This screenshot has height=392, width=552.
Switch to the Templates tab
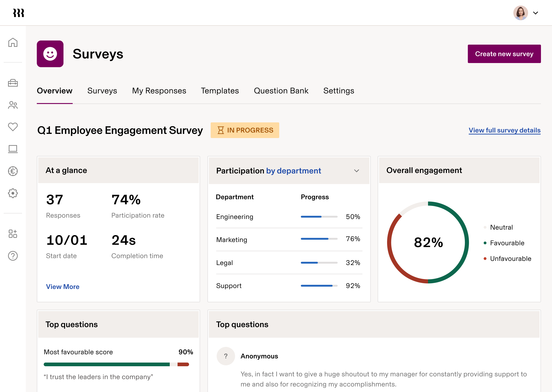[x=220, y=91]
